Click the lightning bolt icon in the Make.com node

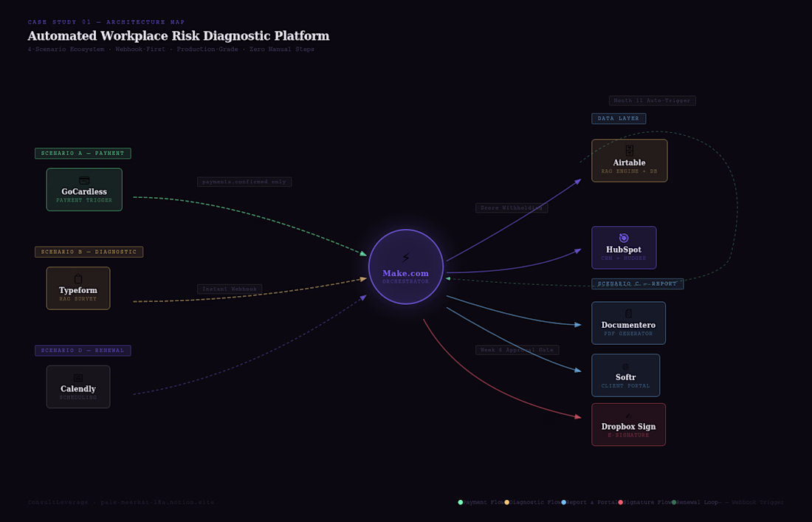pos(405,258)
